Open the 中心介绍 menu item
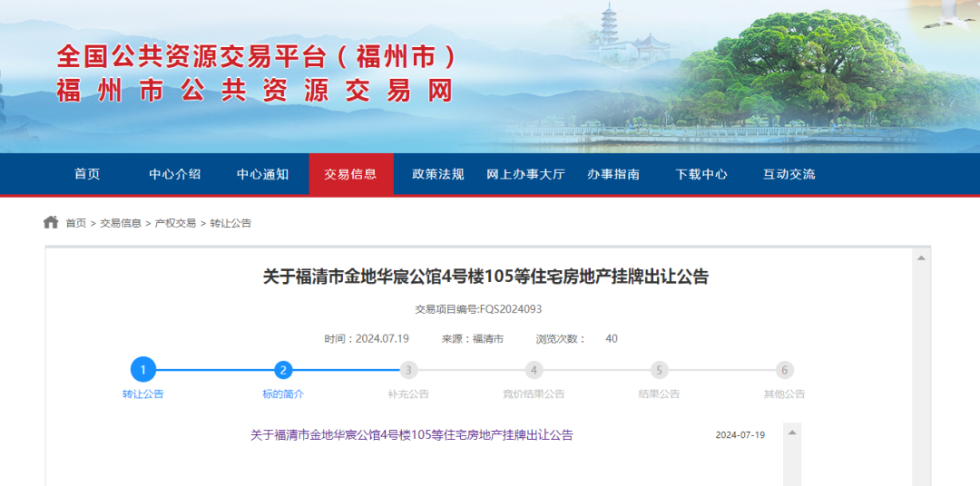 point(175,174)
